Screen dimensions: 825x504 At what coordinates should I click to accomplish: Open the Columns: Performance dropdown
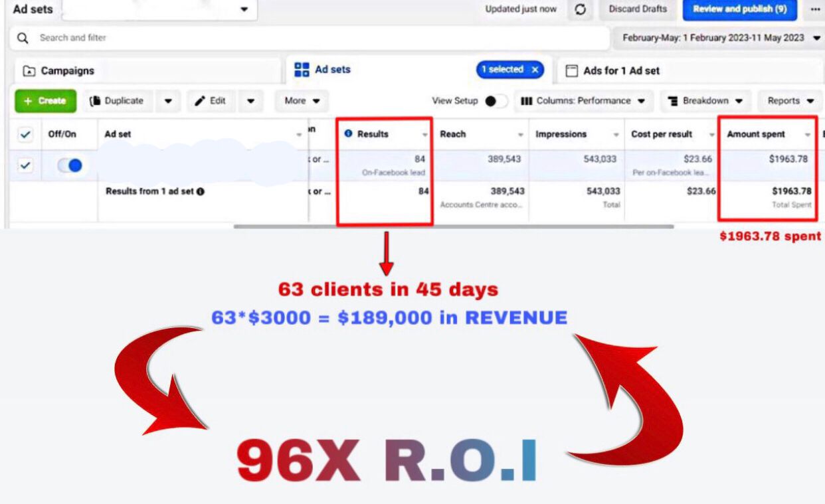583,101
